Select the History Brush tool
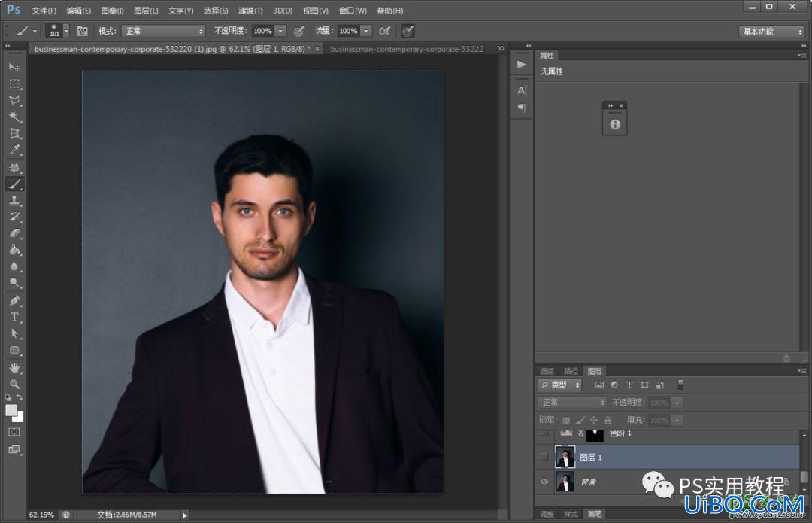 [14, 217]
